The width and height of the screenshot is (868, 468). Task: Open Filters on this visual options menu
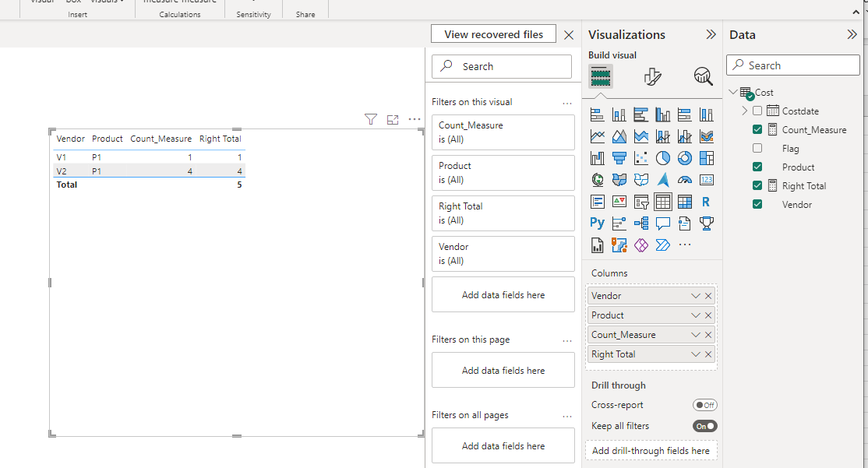pos(567,103)
